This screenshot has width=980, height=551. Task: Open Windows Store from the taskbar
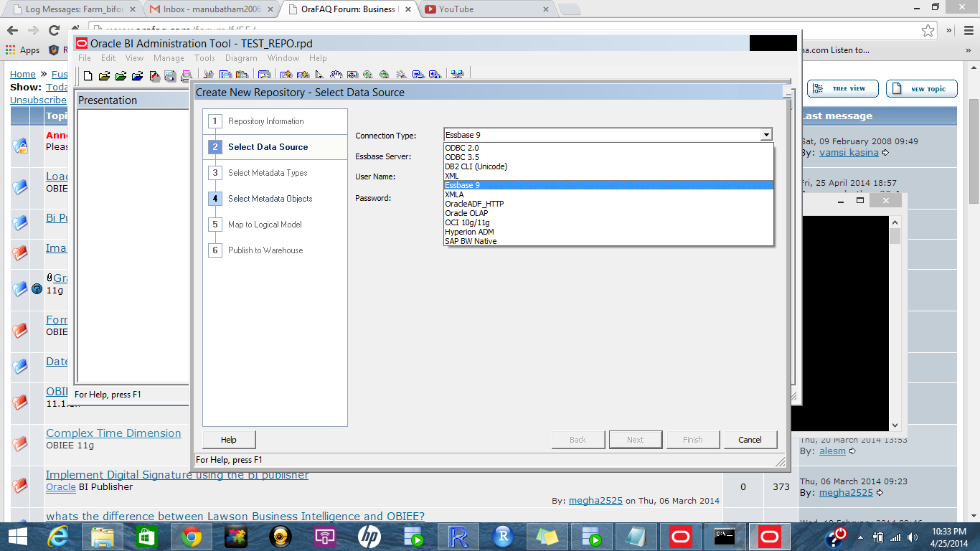[x=146, y=537]
